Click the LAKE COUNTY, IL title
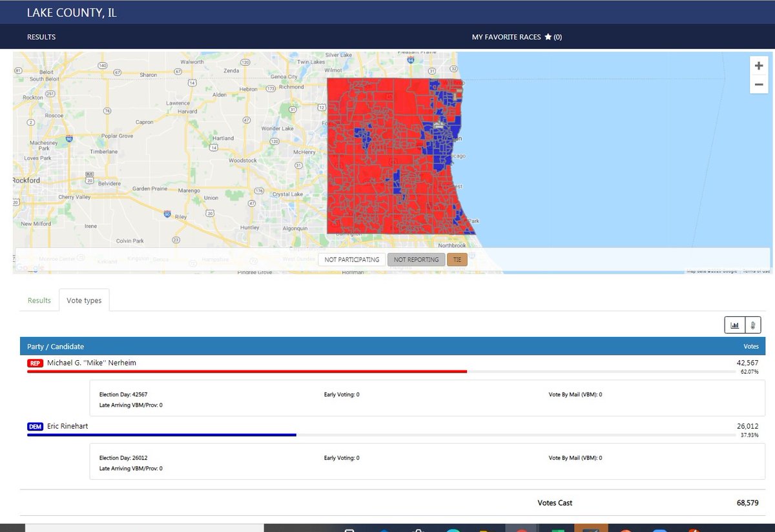 click(x=72, y=13)
